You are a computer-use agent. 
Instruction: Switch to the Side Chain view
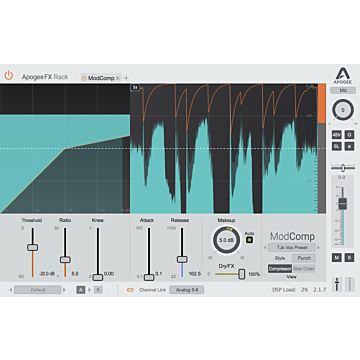point(304,269)
